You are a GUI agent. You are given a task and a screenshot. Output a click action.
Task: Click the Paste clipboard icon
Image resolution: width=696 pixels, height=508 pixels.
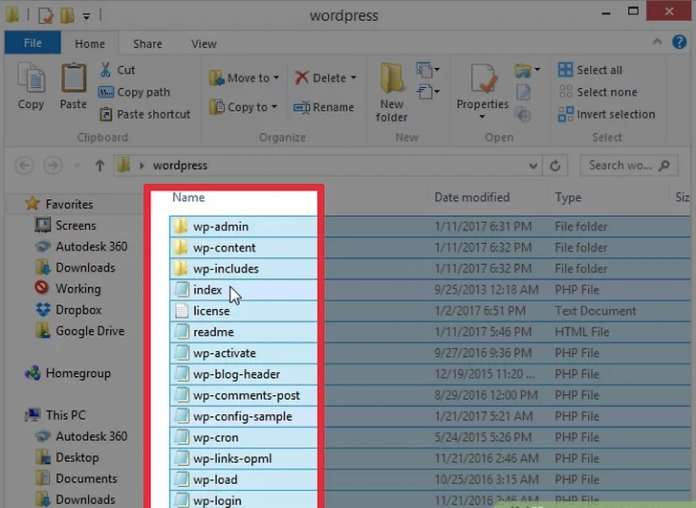[x=73, y=80]
